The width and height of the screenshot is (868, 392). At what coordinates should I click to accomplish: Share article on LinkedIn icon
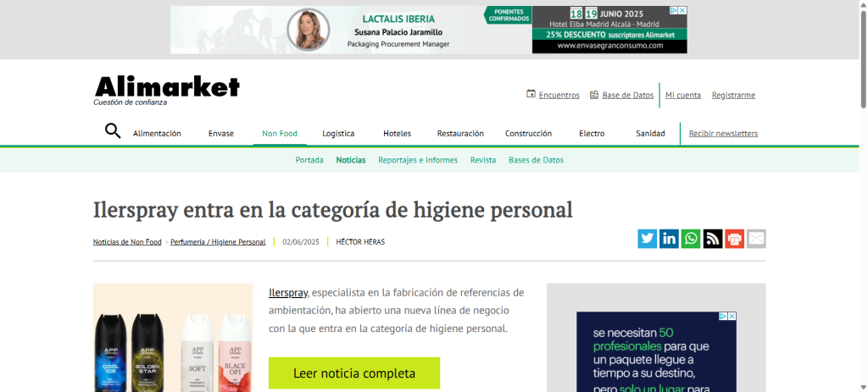(x=669, y=239)
